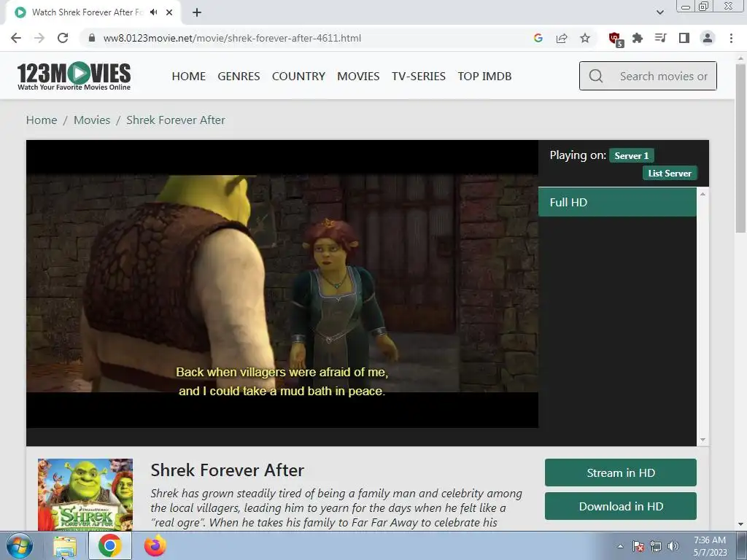
Task: Click the Stream in HD button
Action: [620, 472]
